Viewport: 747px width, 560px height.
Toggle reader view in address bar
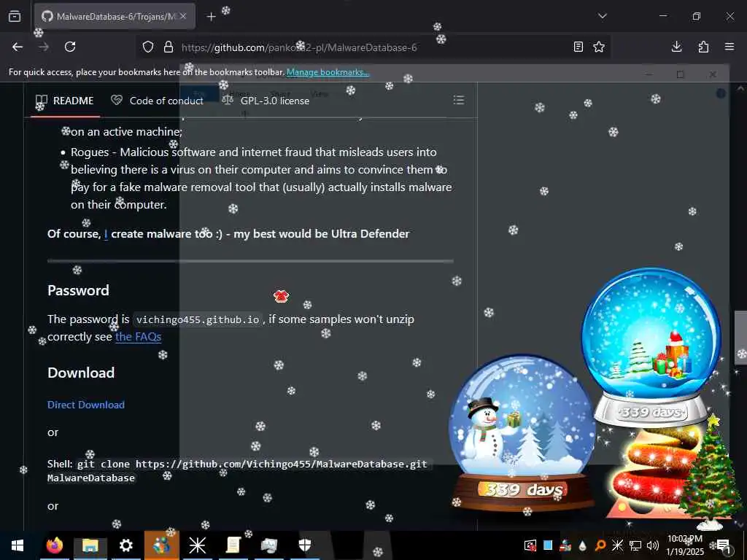(x=578, y=47)
